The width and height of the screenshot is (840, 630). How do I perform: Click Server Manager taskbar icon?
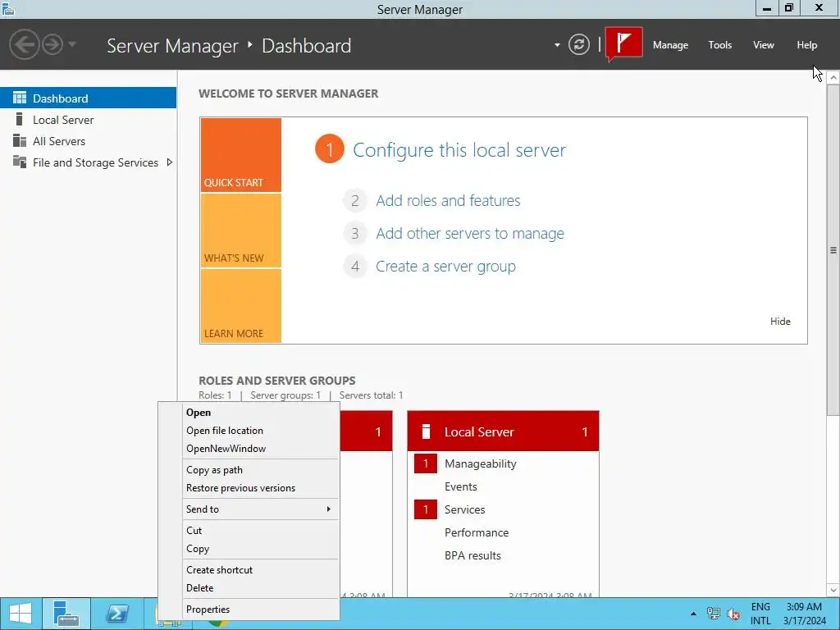point(66,614)
